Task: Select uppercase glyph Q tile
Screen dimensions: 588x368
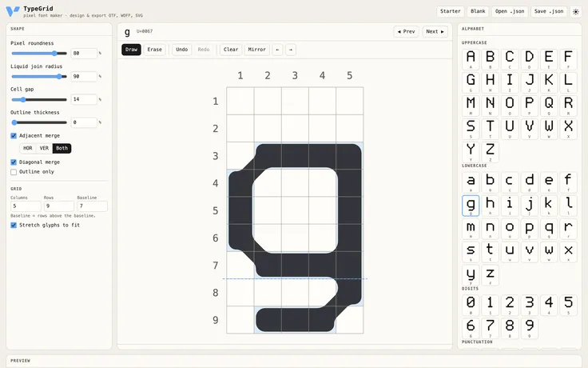Action: pyautogui.click(x=549, y=106)
